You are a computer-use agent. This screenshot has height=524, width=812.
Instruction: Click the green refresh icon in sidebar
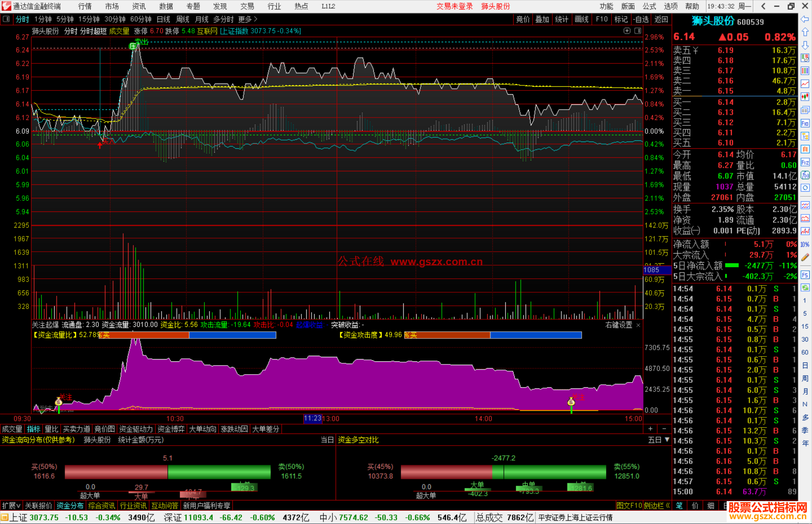tap(805, 288)
